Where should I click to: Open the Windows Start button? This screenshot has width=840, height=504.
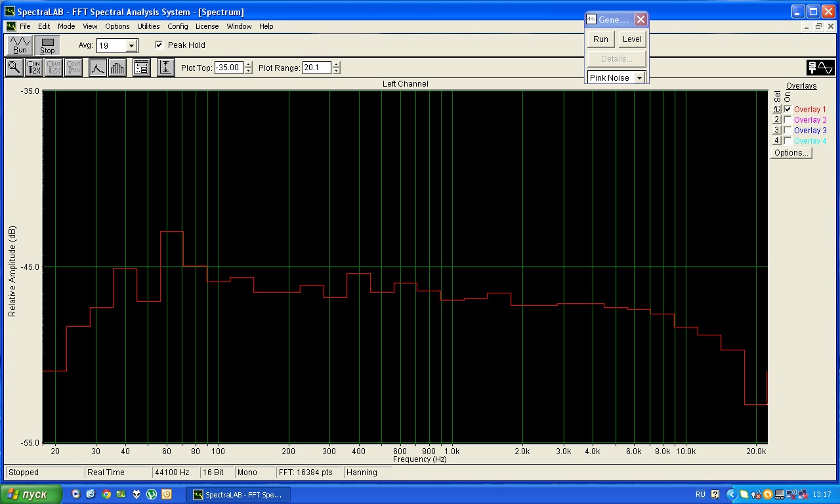tap(31, 494)
